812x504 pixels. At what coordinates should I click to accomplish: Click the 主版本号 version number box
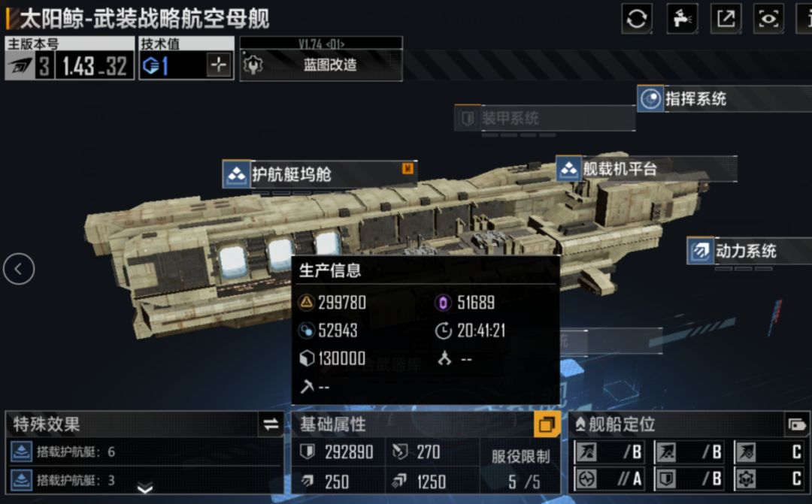(69, 59)
